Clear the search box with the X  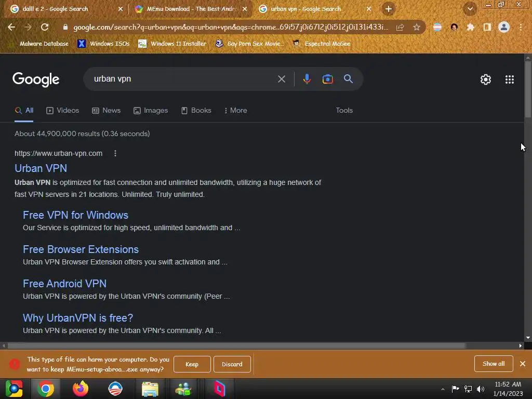[x=281, y=79]
